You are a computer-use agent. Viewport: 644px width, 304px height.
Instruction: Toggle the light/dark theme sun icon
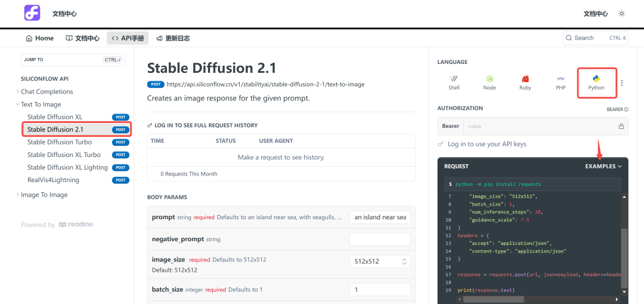tap(622, 14)
